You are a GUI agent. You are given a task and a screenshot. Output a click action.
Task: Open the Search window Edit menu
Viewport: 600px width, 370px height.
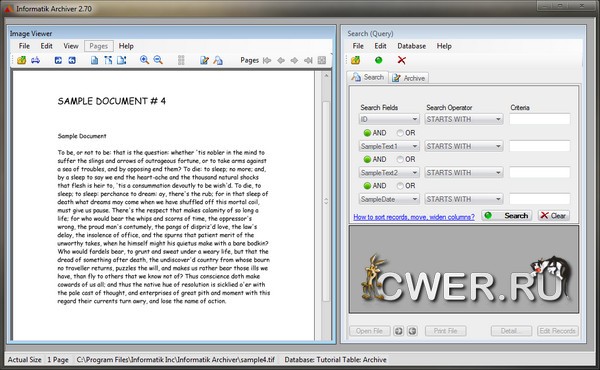click(x=380, y=46)
